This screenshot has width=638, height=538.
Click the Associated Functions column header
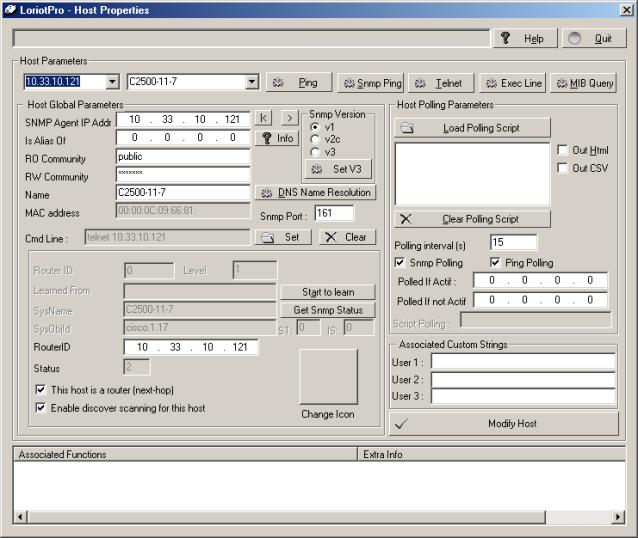click(x=185, y=455)
